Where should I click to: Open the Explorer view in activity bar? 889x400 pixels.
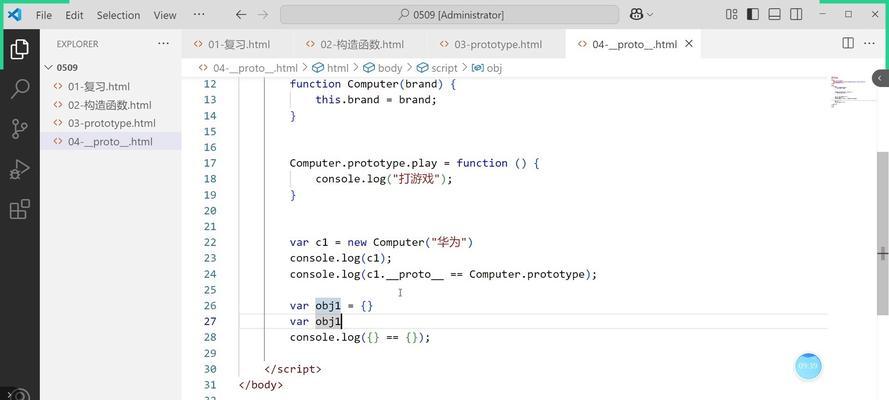tap(19, 49)
